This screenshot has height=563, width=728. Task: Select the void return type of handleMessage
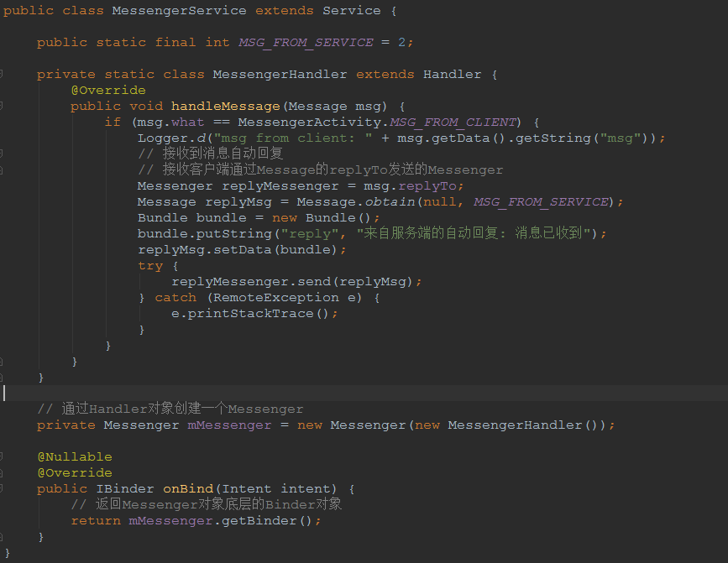tap(146, 107)
